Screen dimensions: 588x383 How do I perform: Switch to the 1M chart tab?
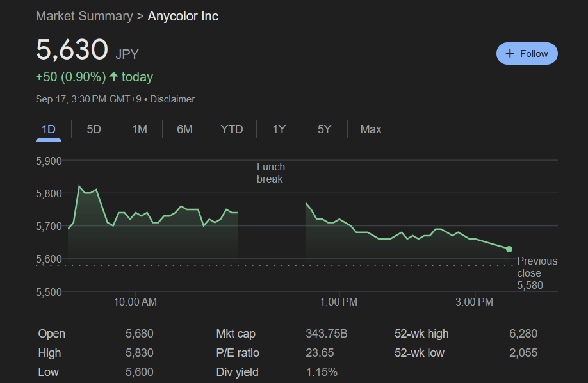coord(140,129)
